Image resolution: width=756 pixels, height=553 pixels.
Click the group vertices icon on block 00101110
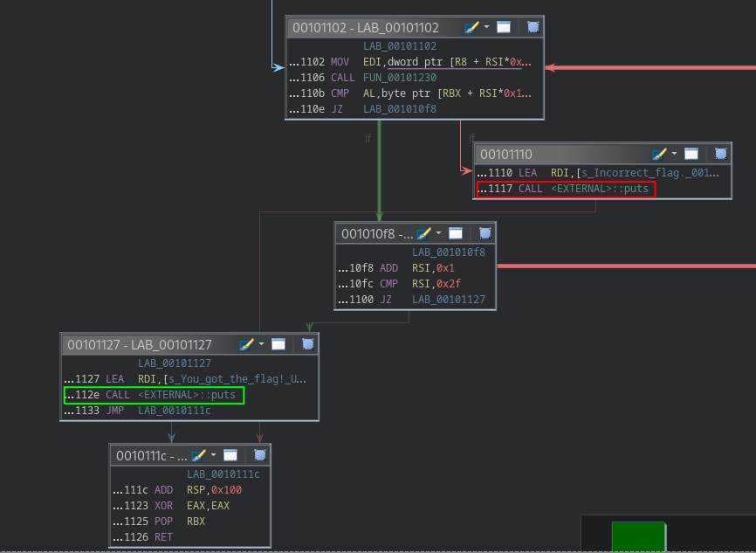click(x=720, y=154)
